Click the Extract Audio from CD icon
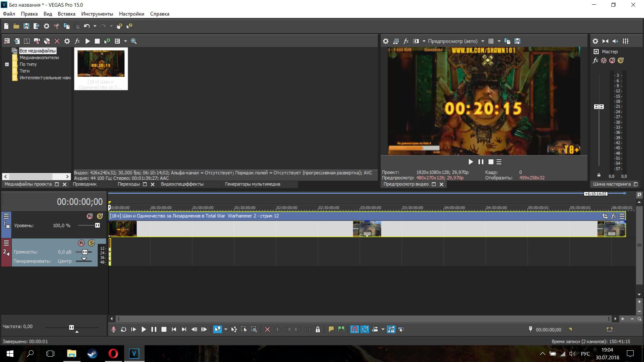This screenshot has height=362, width=644. click(x=47, y=41)
